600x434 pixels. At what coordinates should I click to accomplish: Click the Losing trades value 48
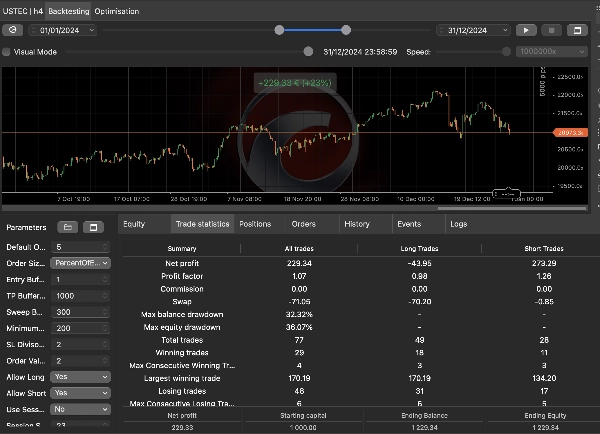pyautogui.click(x=299, y=391)
